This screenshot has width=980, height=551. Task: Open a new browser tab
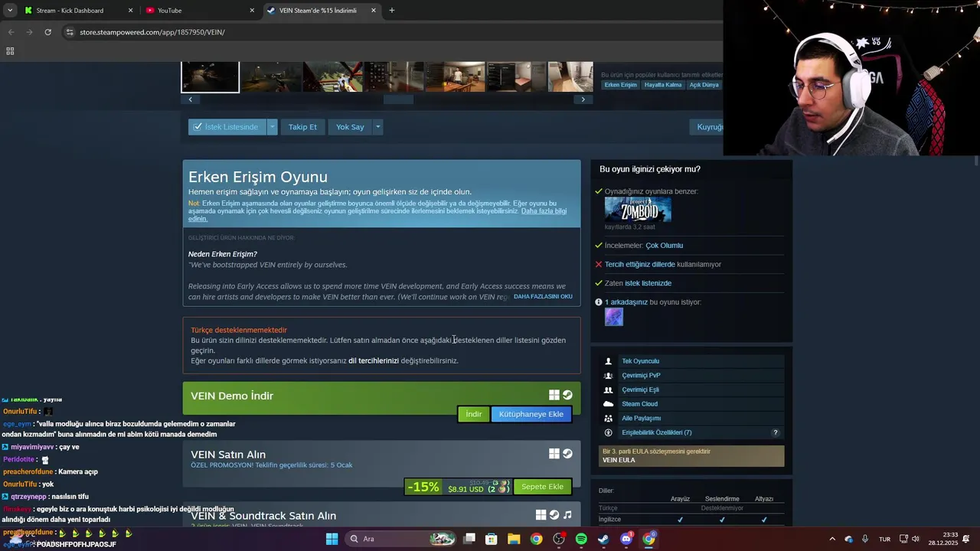(x=391, y=11)
